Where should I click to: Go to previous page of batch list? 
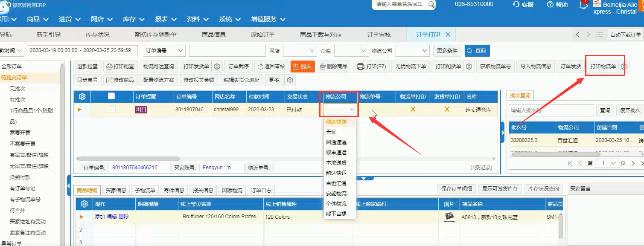point(580,163)
